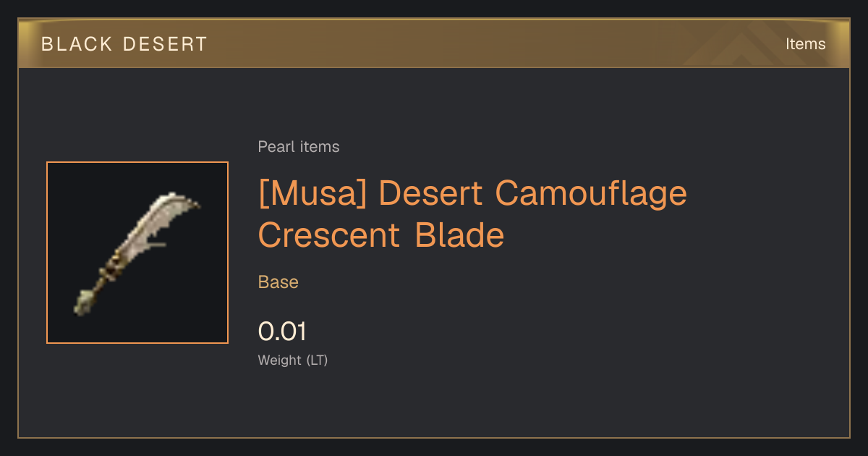Image resolution: width=868 pixels, height=456 pixels.
Task: Open the BLACK DESERT header title
Action: coord(124,44)
